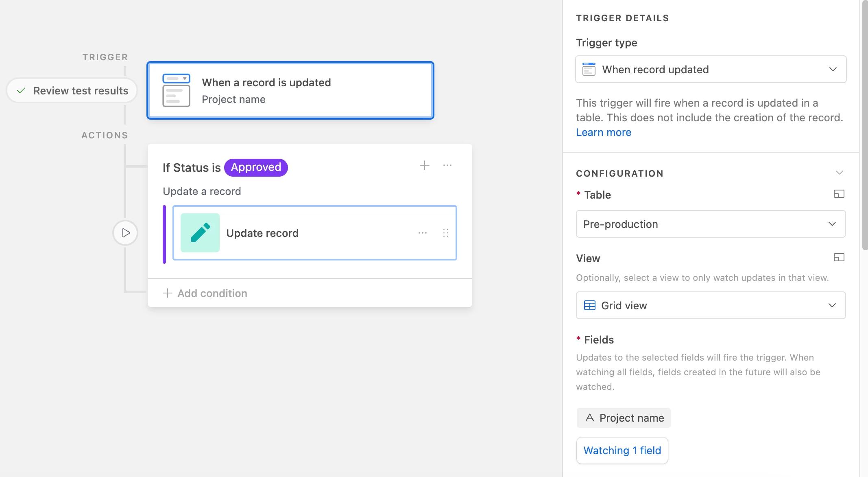This screenshot has width=868, height=477.
Task: Click the plus icon in condition header
Action: pyautogui.click(x=424, y=165)
